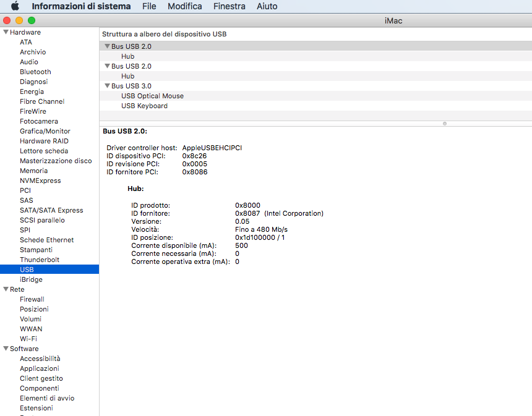Screen dimensions: 532x416
Task: Click the green zoom window button
Action: [32, 20]
